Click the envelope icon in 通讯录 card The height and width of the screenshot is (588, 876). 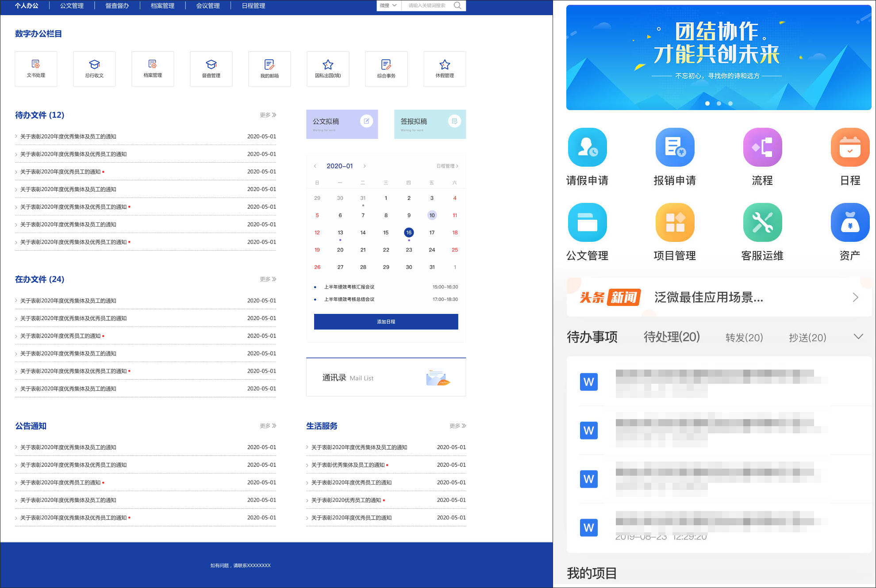[x=438, y=378]
